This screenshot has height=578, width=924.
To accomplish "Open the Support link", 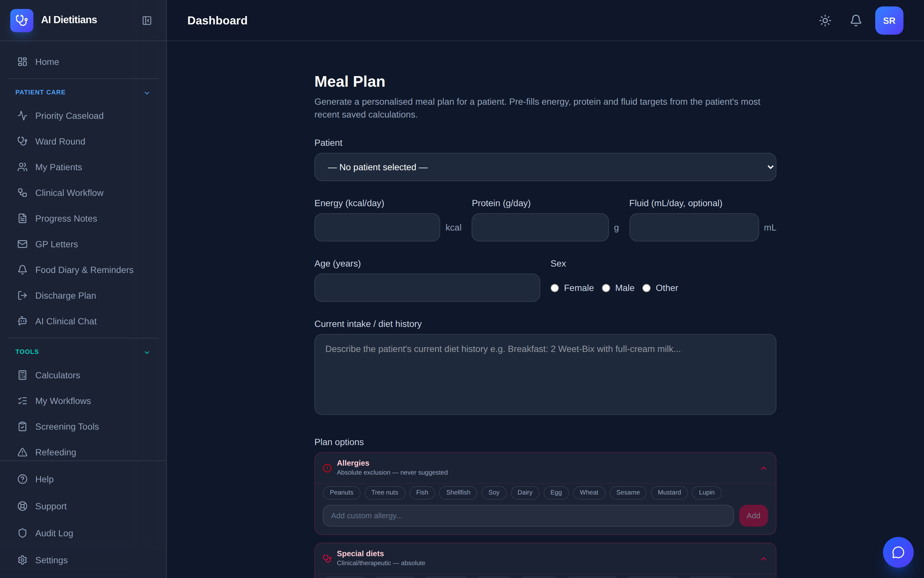I will coord(83,506).
